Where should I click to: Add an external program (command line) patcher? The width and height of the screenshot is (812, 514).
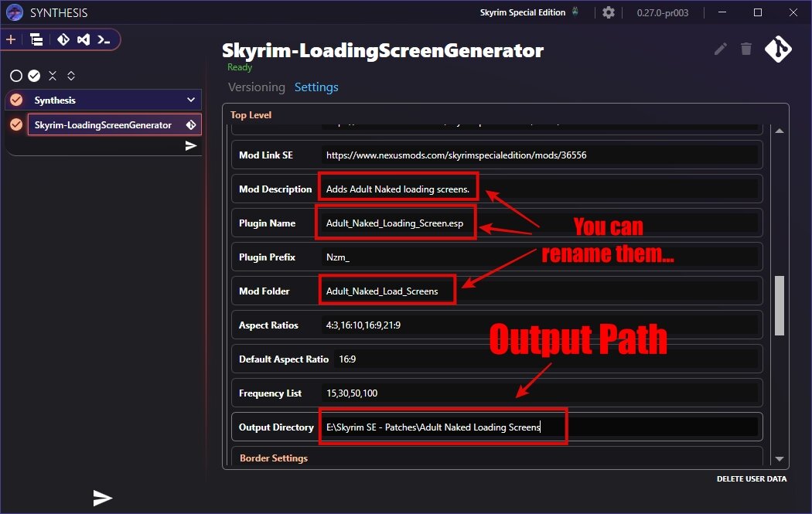pyautogui.click(x=104, y=39)
